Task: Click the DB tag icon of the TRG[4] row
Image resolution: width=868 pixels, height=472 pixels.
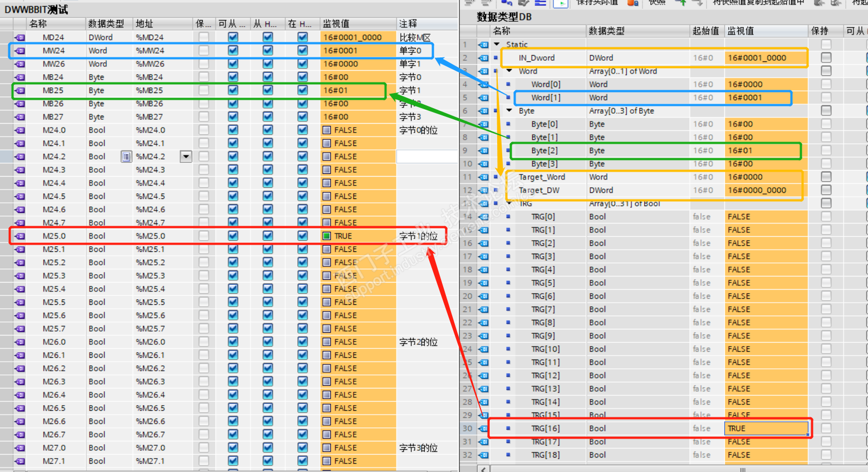Action: pos(483,270)
